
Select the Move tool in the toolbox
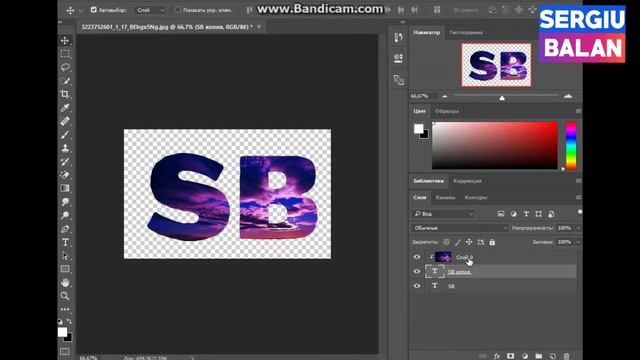point(65,40)
